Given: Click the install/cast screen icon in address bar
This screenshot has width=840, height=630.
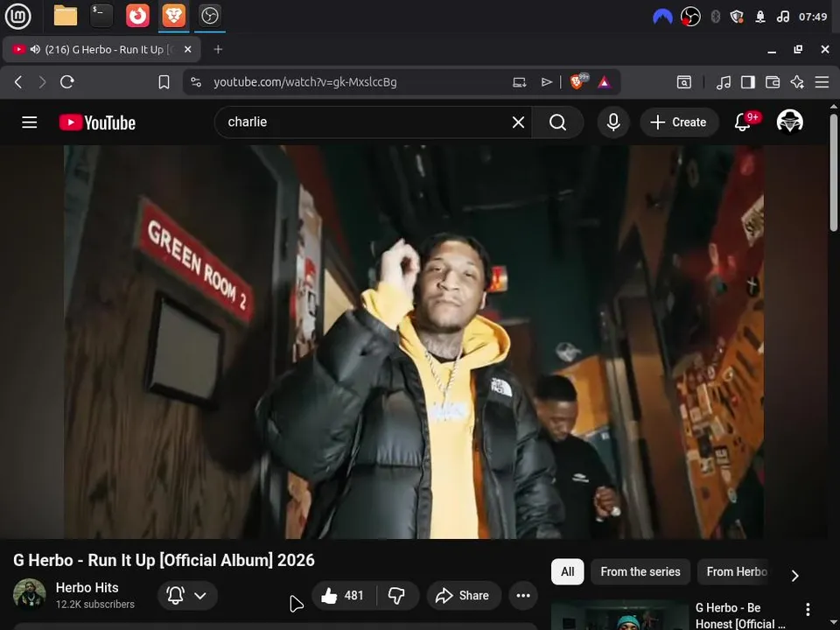Looking at the screenshot, I should [x=519, y=82].
